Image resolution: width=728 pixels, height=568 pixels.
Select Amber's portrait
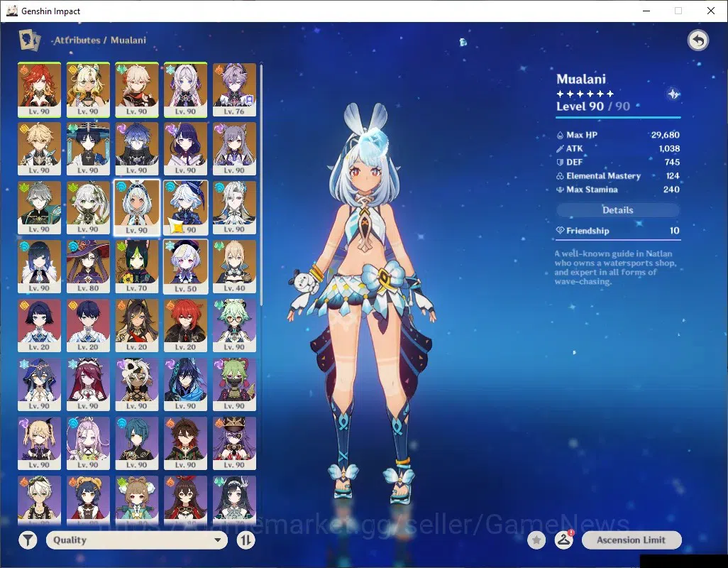186,501
